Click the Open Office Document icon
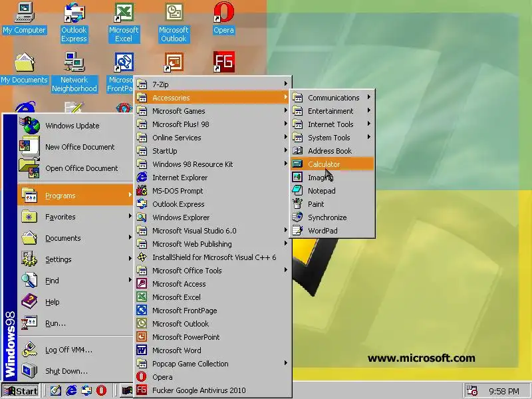Image resolution: width=532 pixels, height=399 pixels. tap(29, 168)
